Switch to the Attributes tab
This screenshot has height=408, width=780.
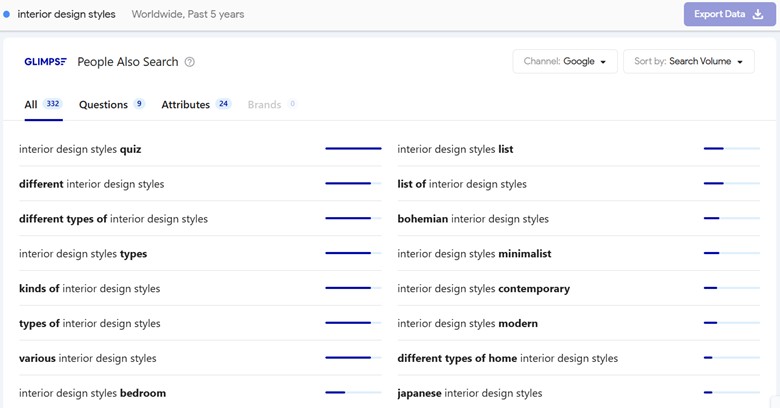(196, 104)
